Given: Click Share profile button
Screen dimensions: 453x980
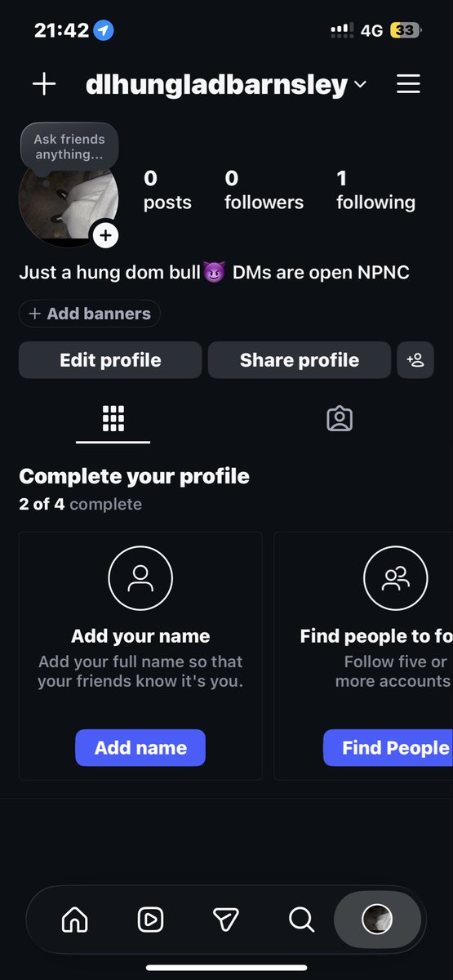Looking at the screenshot, I should pyautogui.click(x=300, y=360).
